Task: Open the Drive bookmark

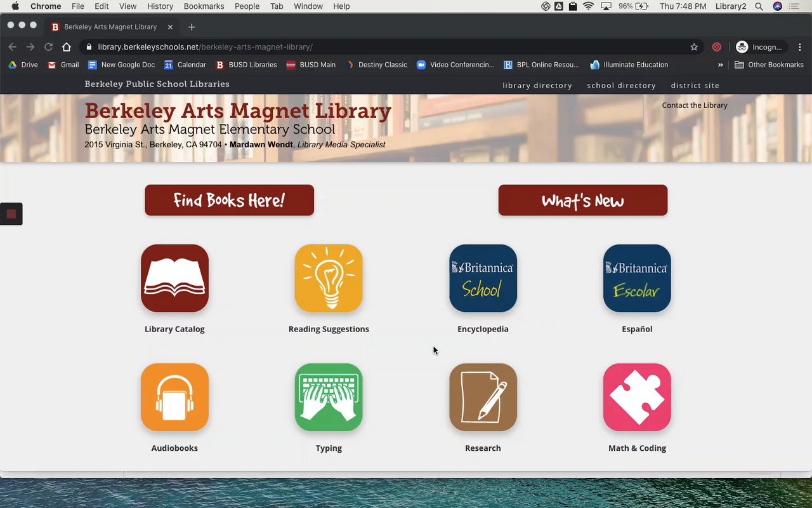Action: (x=23, y=65)
